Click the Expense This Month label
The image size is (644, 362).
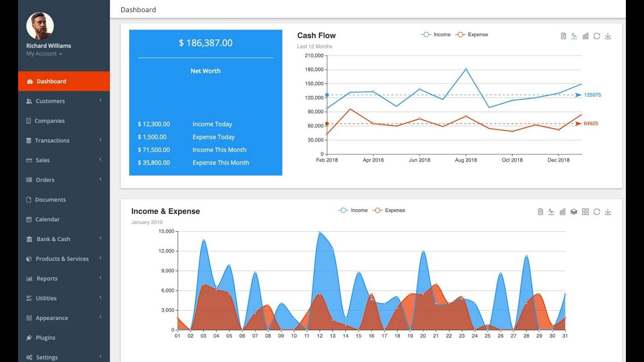coord(221,163)
